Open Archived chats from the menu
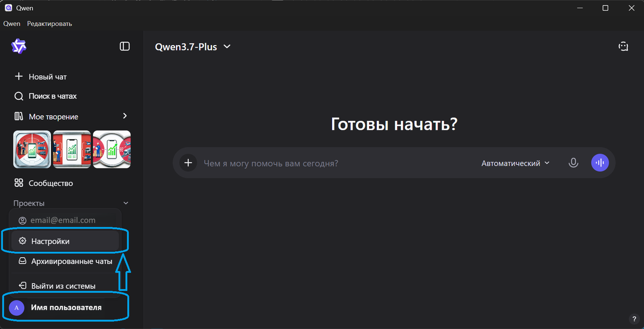This screenshot has width=644, height=329. (65, 261)
